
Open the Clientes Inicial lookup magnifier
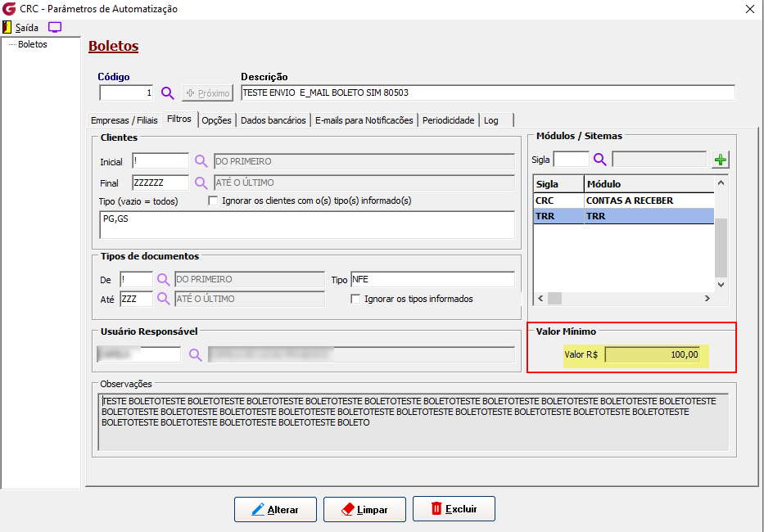click(201, 161)
